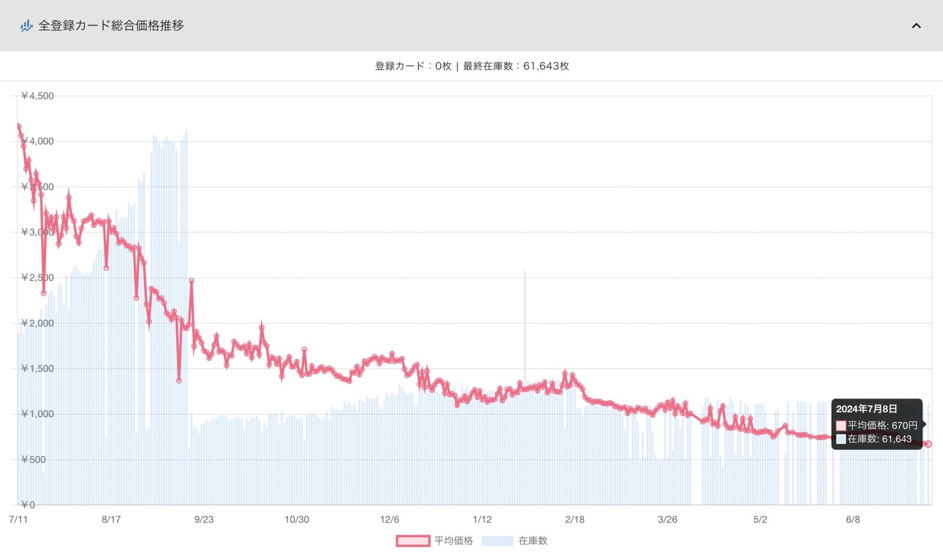
Task: Click the 10/30 x-axis date label
Action: pos(296,520)
